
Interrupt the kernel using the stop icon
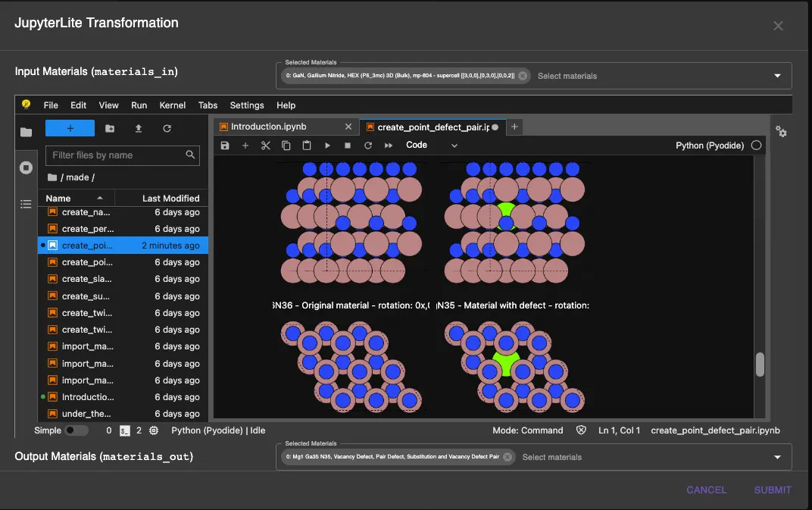348,145
